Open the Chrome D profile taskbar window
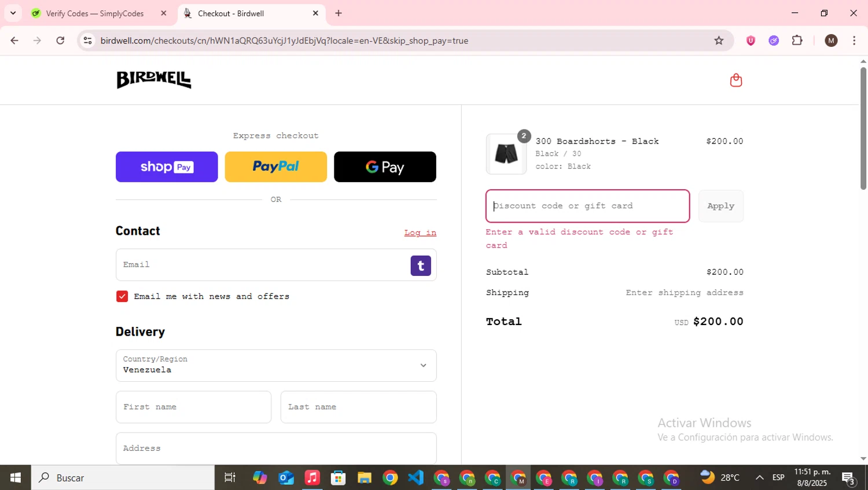The height and width of the screenshot is (490, 868). click(x=672, y=478)
